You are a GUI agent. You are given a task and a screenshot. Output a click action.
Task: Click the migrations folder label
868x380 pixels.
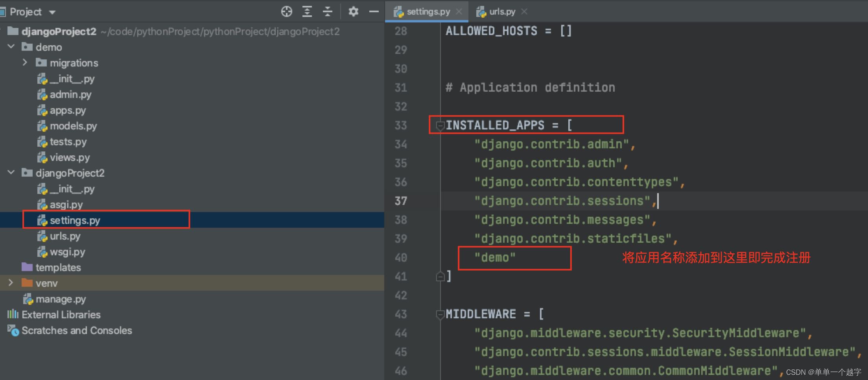74,63
